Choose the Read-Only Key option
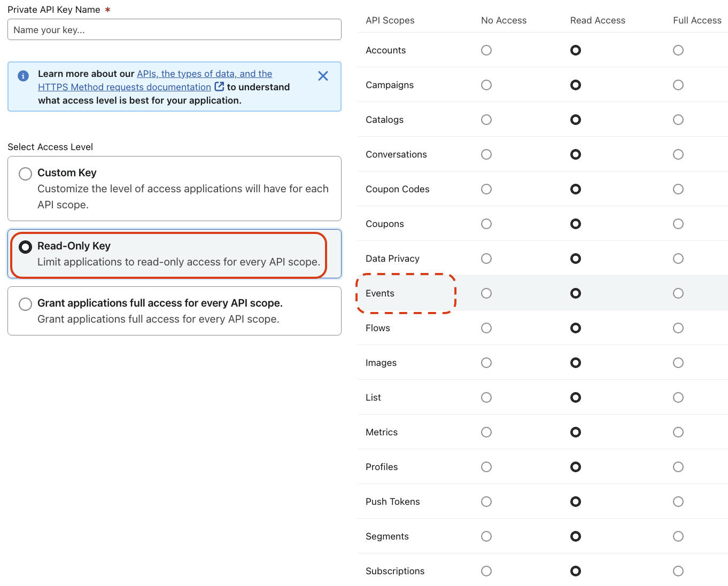Image resolution: width=728 pixels, height=586 pixels. click(x=25, y=247)
